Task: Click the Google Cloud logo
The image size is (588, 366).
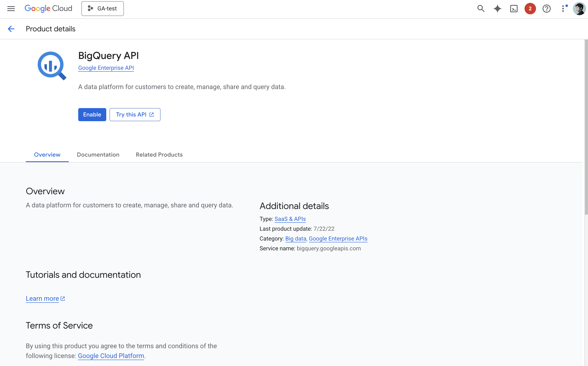Action: point(48,9)
